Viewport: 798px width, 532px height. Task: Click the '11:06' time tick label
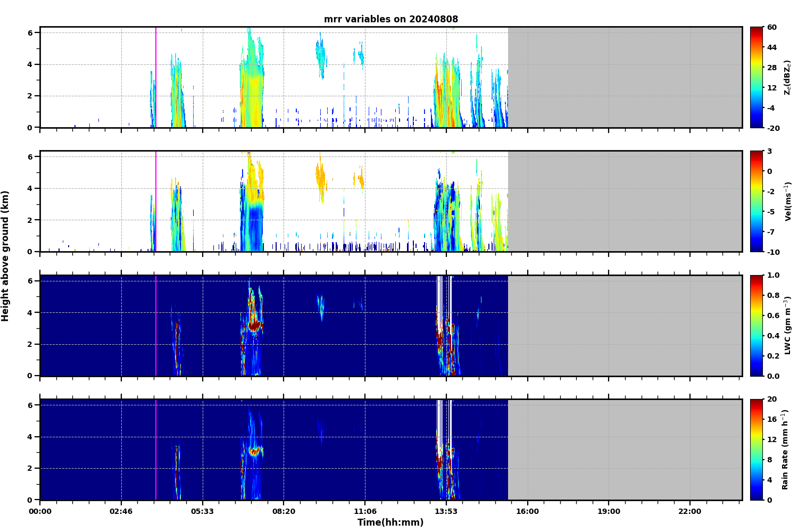coord(365,512)
